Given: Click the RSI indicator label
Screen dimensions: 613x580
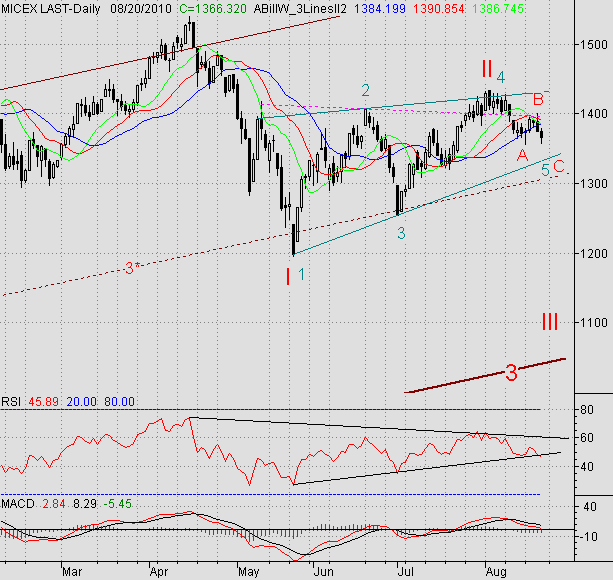Looking at the screenshot, I should (11, 402).
